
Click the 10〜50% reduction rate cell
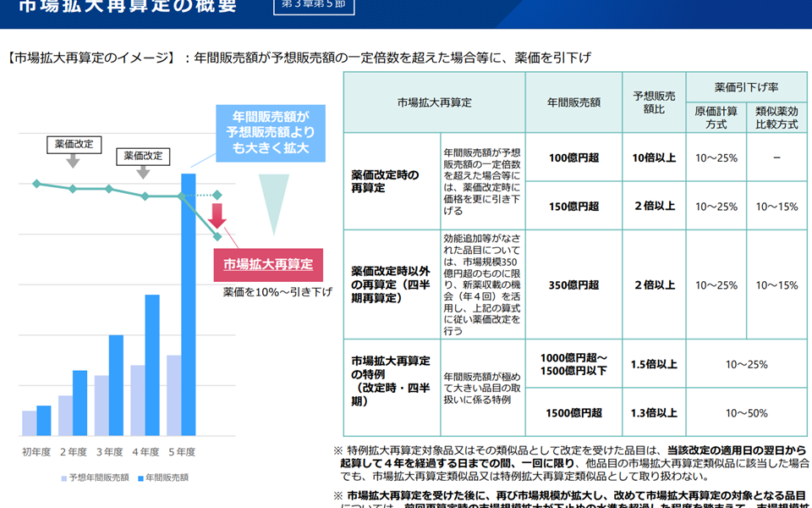(x=746, y=412)
